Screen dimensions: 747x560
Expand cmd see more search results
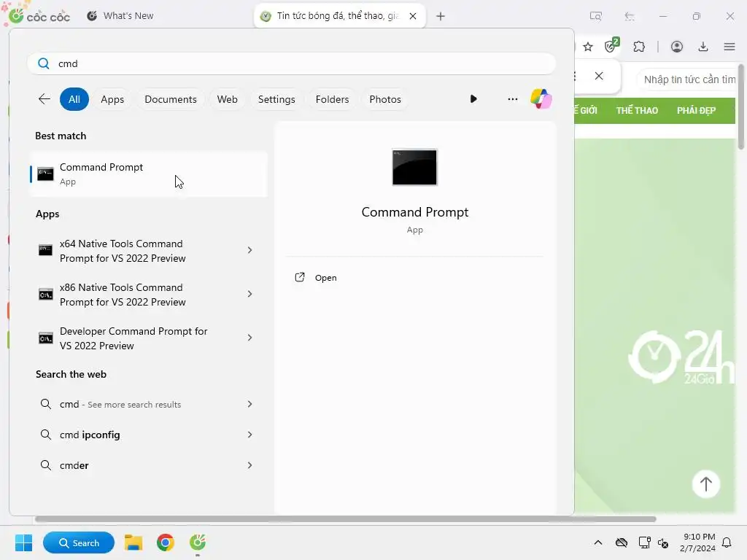(249, 404)
